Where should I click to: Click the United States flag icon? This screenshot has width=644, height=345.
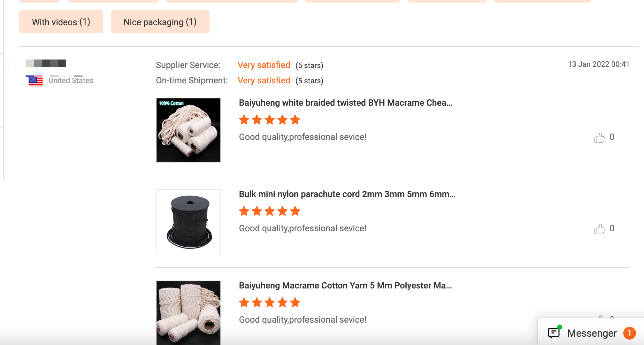pyautogui.click(x=34, y=81)
